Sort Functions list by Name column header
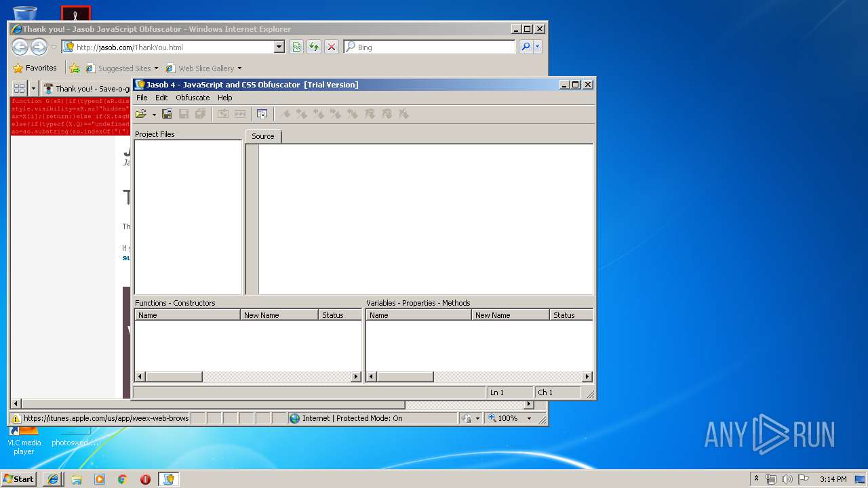Viewport: 868px width, 488px height. pos(188,315)
